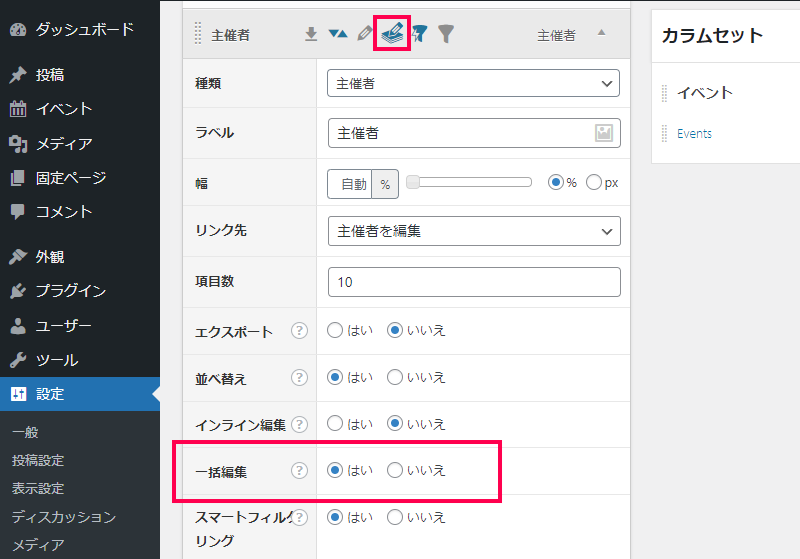Open the リンク先 dropdown showing 主催者を編集
800x559 pixels.
474,231
